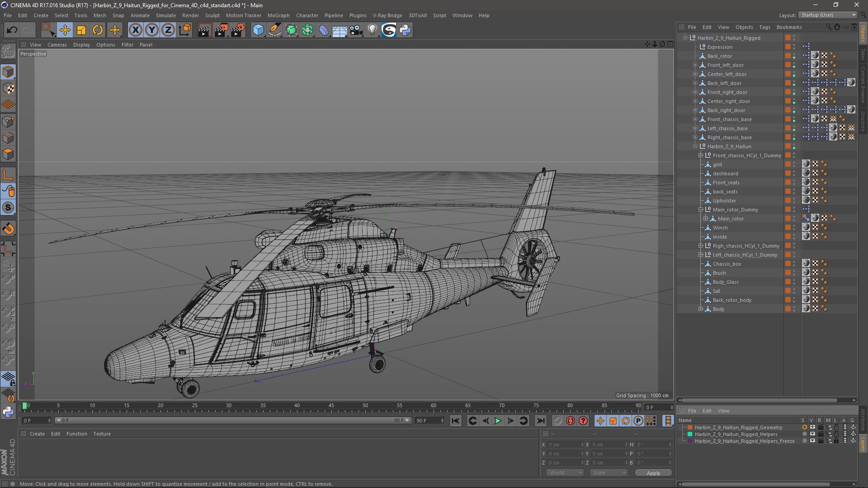
Task: Click the Camera object icon
Action: pyautogui.click(x=356, y=30)
